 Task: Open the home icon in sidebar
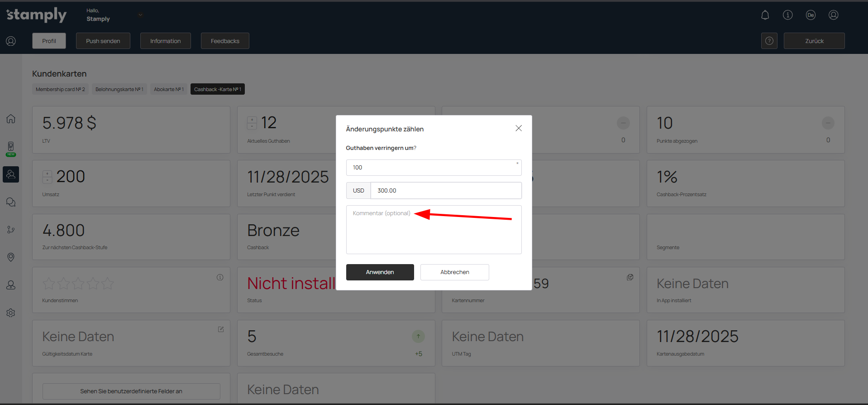click(11, 119)
